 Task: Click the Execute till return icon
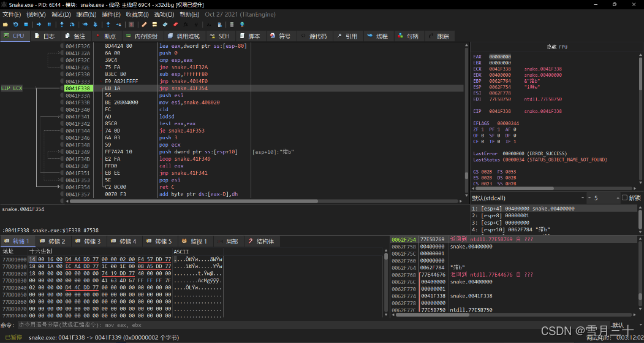tap(108, 25)
